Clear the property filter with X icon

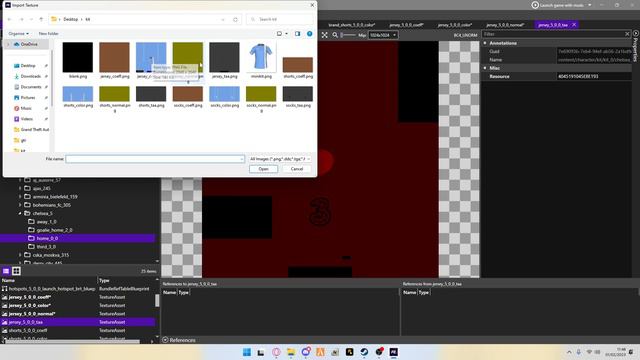click(627, 34)
